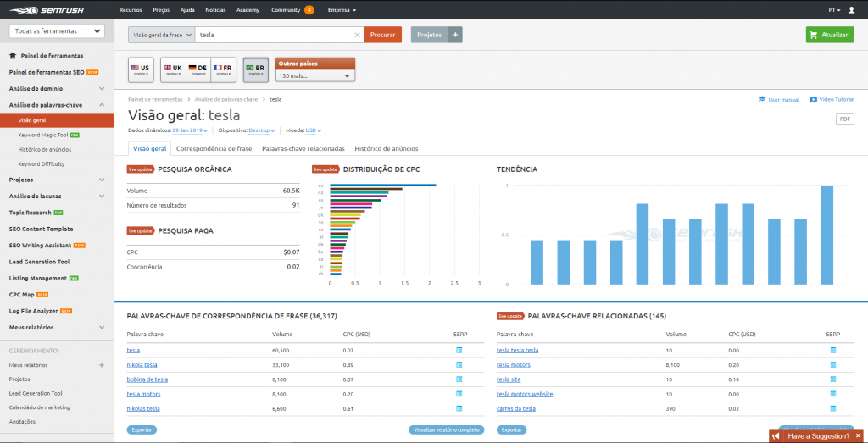Switch to Palavras-chave relacionadas tab
Image resolution: width=868 pixels, height=443 pixels.
tap(303, 149)
